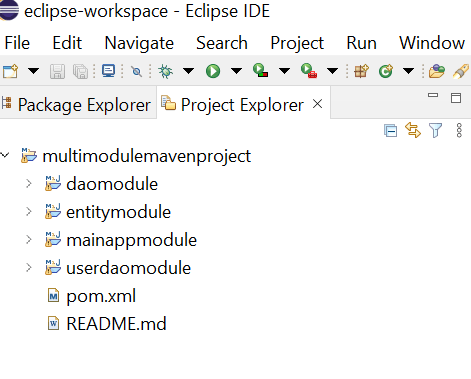Click the Save icon in toolbar
This screenshot has height=379, width=471.
(57, 71)
